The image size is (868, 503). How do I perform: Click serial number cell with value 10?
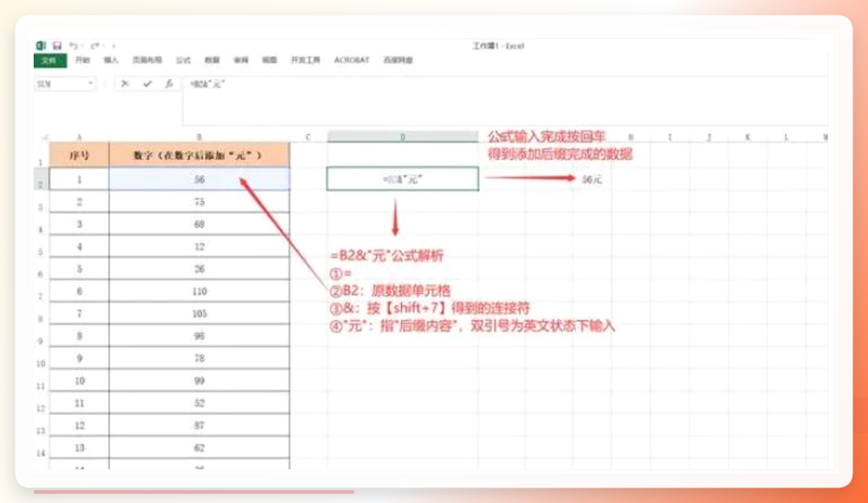coord(79,381)
